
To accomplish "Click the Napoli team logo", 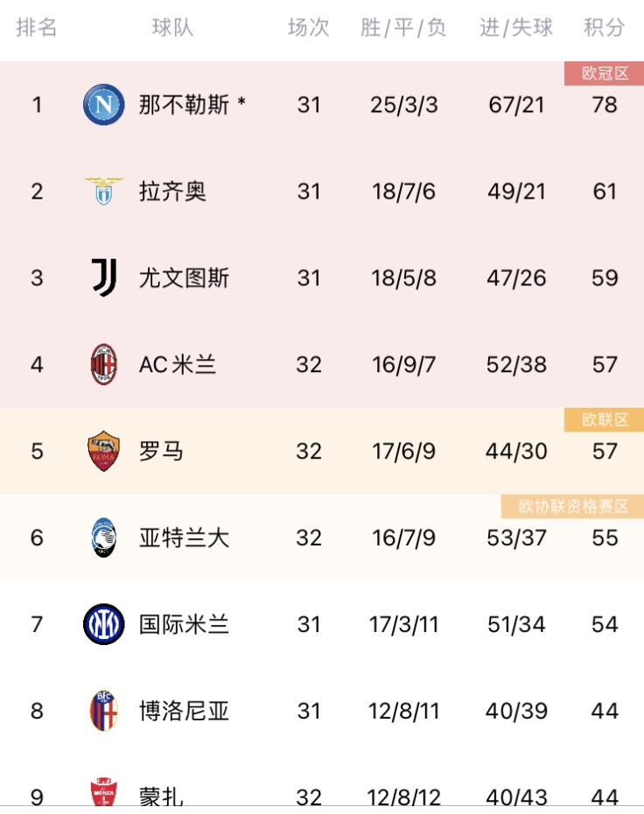I will click(104, 105).
